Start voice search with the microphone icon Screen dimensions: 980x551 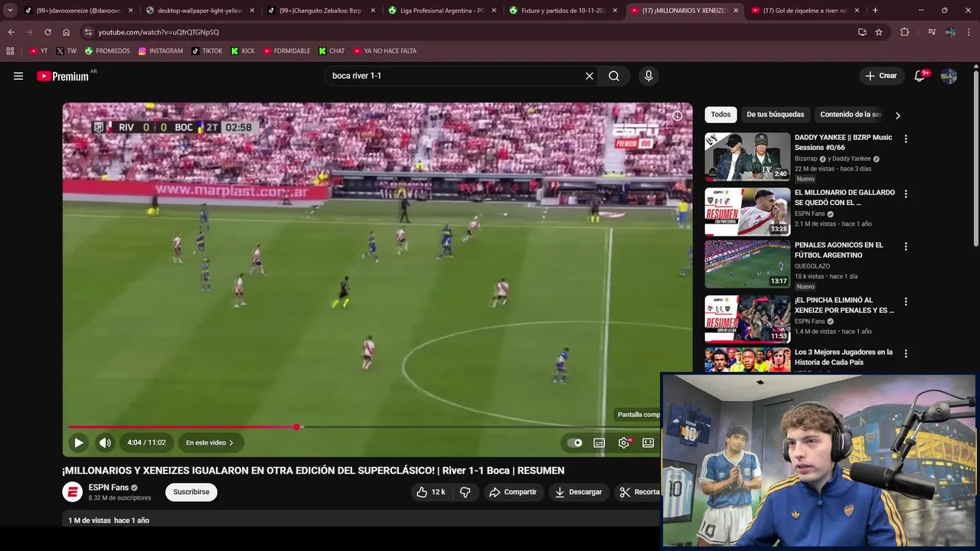(648, 76)
